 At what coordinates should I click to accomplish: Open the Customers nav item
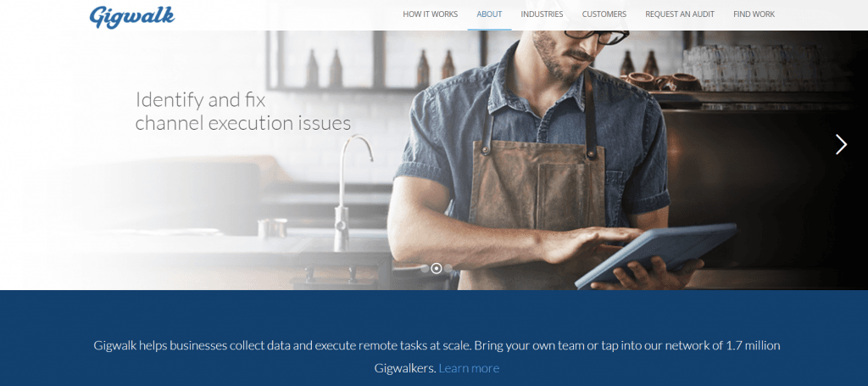604,14
